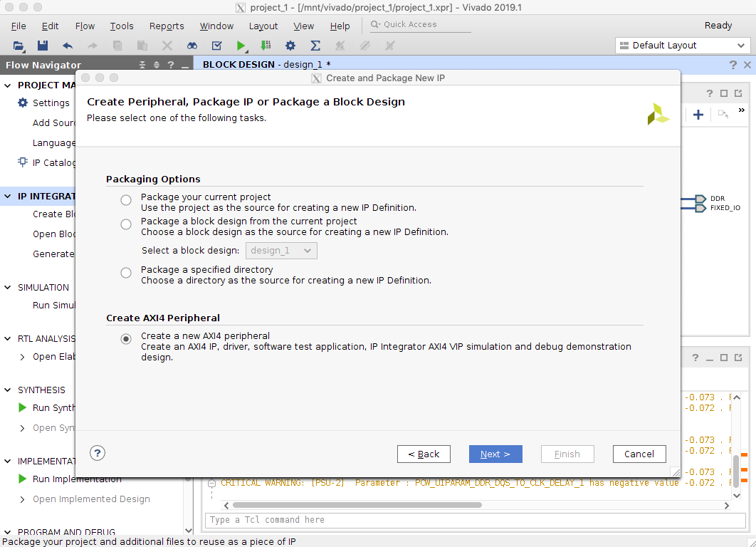Open the Block Design header help question mark
Viewport: 756px width, 547px height.
[733, 65]
